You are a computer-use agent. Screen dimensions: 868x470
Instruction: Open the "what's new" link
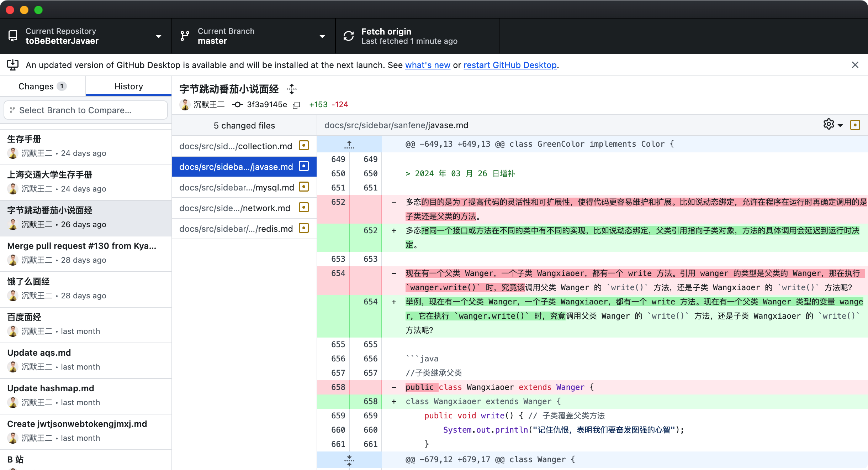(428, 65)
